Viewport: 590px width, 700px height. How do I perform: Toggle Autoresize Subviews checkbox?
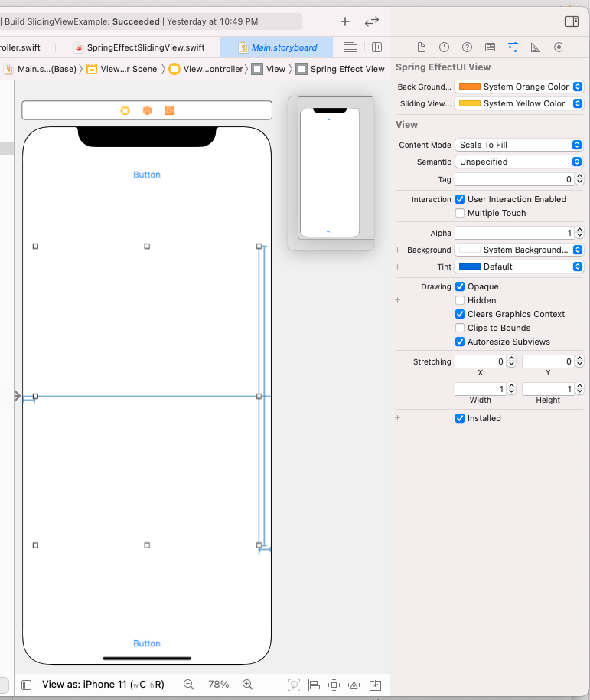tap(460, 342)
